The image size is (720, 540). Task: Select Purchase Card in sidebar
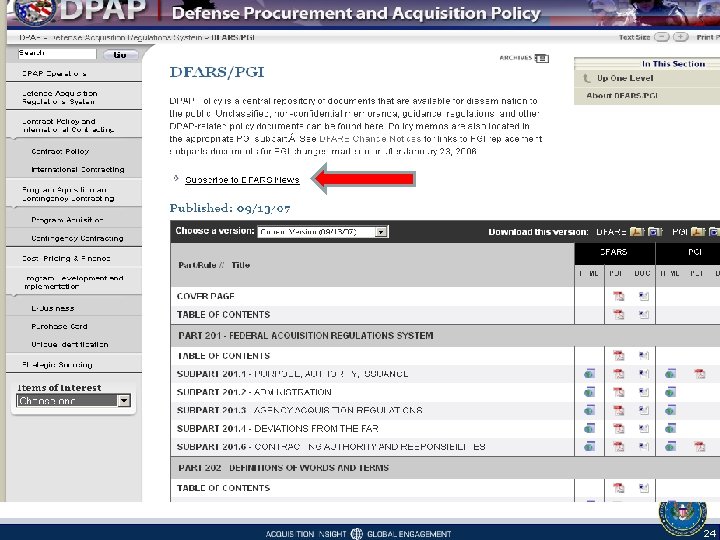59,326
